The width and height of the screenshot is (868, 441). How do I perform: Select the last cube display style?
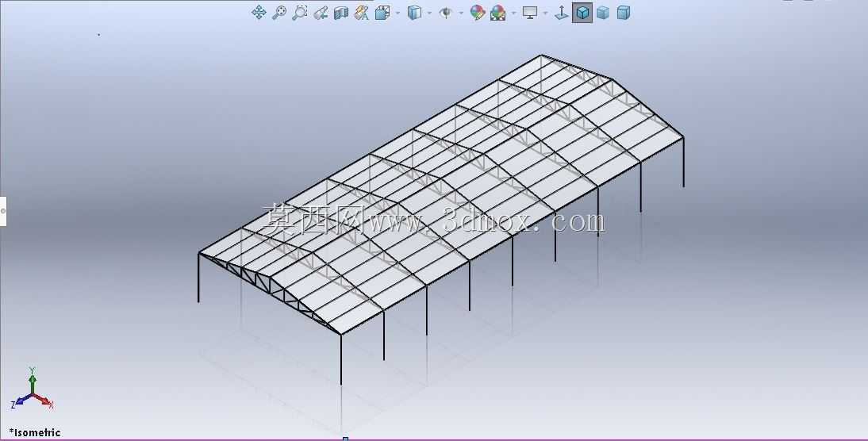(x=624, y=12)
